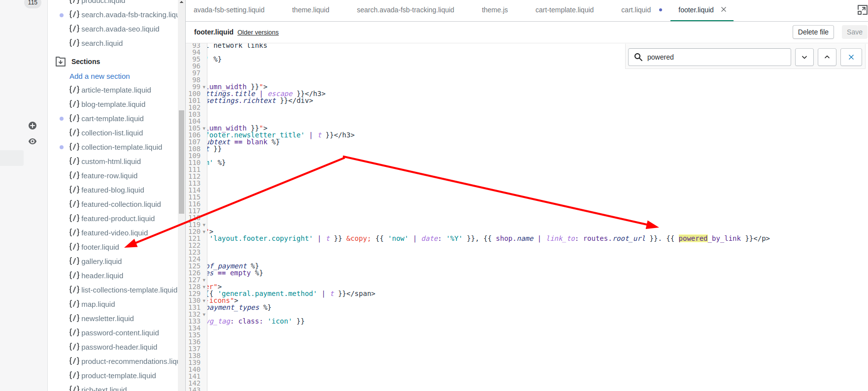The height and width of the screenshot is (391, 868).
Task: Click modified dot beside search.avada-fsb-tracking.liquid
Action: pos(62,15)
